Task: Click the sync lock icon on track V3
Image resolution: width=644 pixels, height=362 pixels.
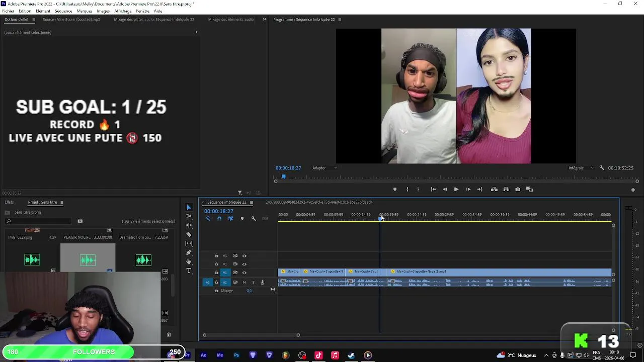Action: 235,256
